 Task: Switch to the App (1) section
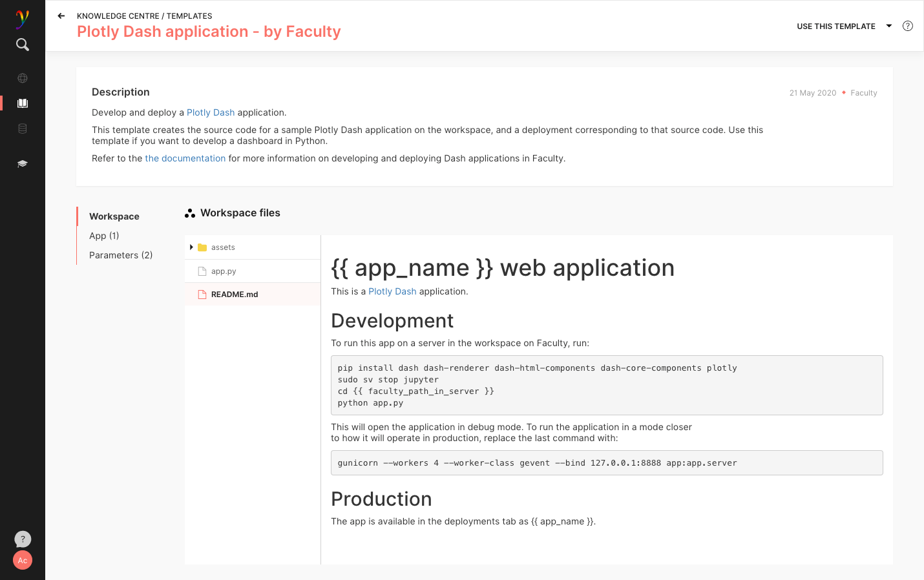point(104,236)
